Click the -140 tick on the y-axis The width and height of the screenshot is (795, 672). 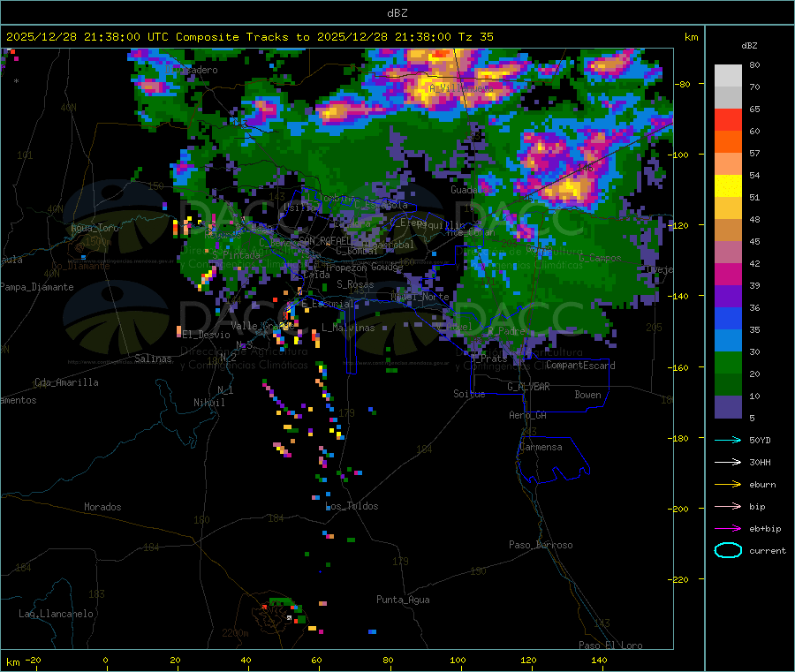(x=680, y=296)
